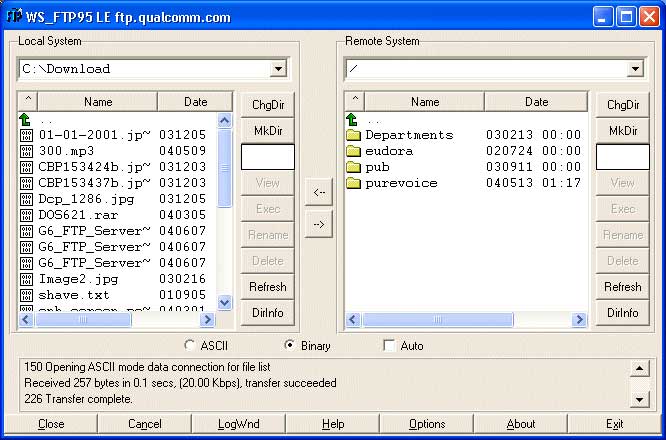Click the log pane scroll down arrow
This screenshot has height=440, width=666.
(640, 399)
